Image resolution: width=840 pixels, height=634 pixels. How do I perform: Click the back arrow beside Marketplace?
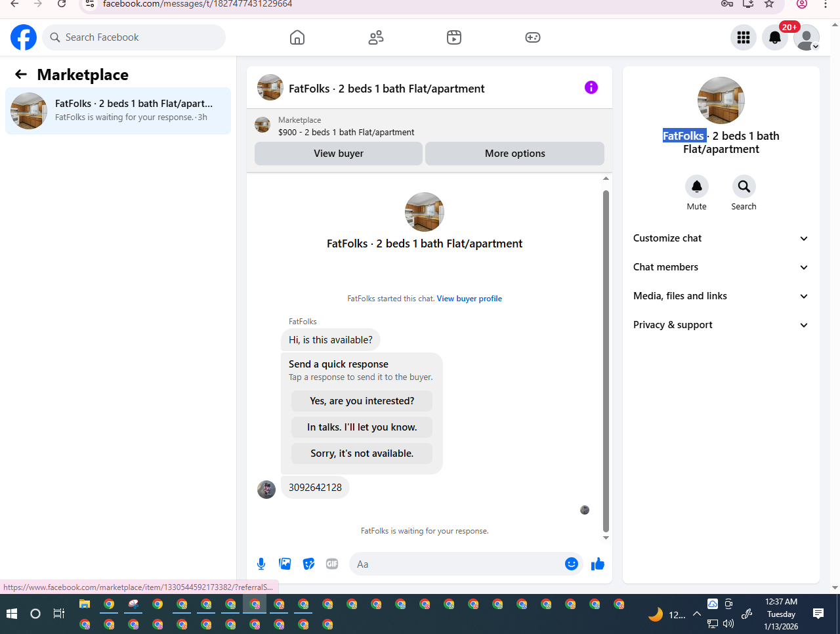pyautogui.click(x=21, y=74)
